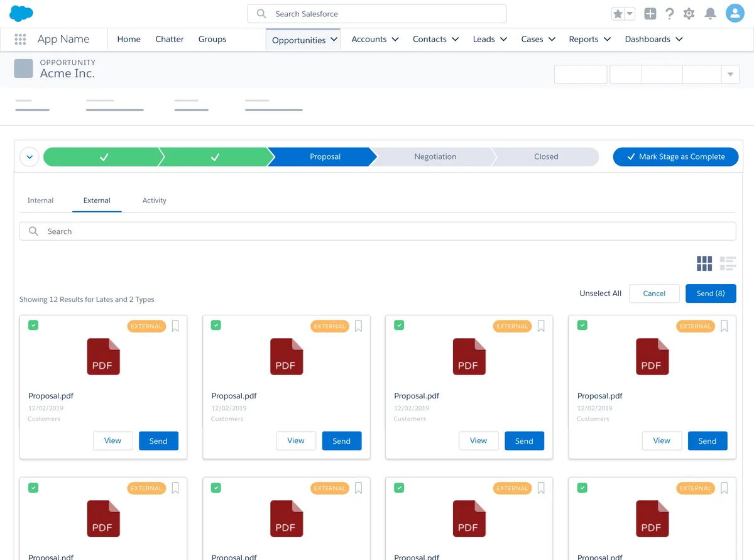Uncheck the first bottom-row card checkbox
Screen dimensions: 754x560
click(x=33, y=487)
